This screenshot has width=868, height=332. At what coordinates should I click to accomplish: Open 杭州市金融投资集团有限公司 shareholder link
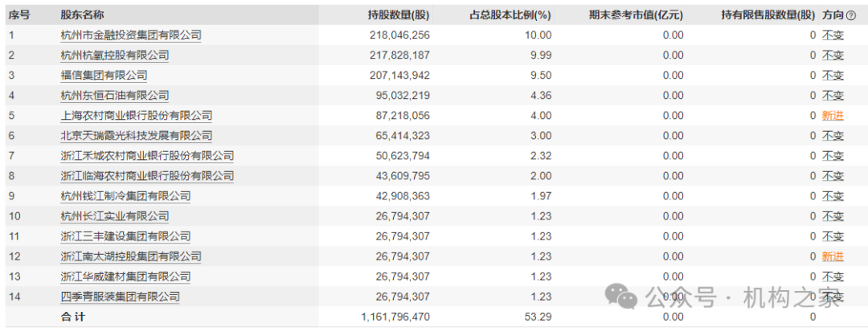tap(131, 35)
